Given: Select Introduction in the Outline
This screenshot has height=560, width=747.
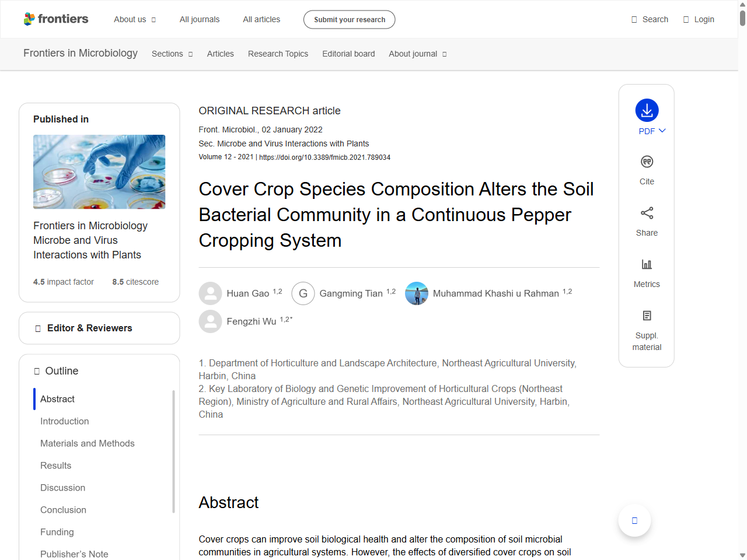Looking at the screenshot, I should 64,421.
